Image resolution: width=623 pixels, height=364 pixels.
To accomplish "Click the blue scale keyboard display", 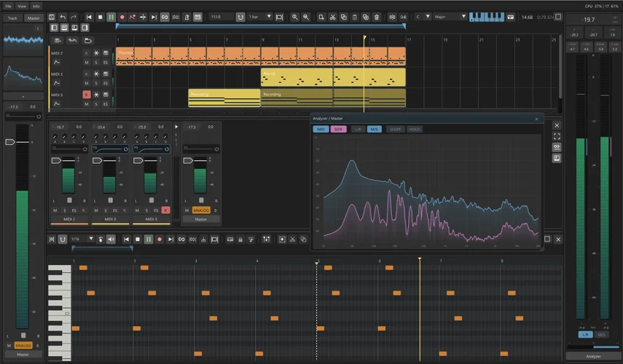I will (487, 17).
